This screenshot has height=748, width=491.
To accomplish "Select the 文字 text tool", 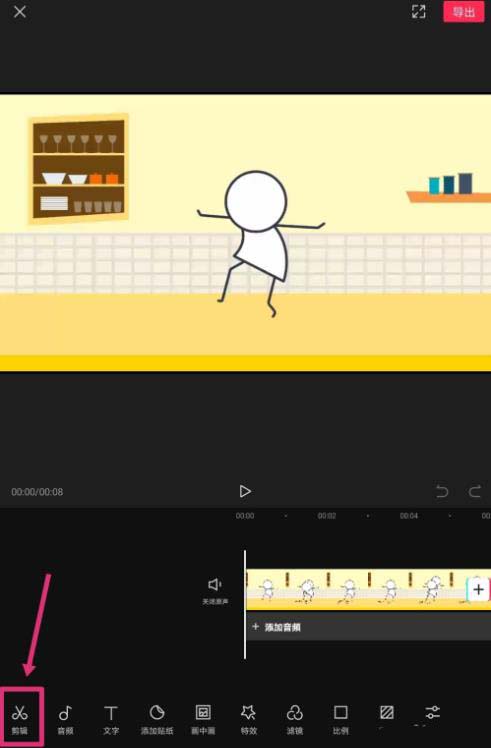I will point(111,719).
